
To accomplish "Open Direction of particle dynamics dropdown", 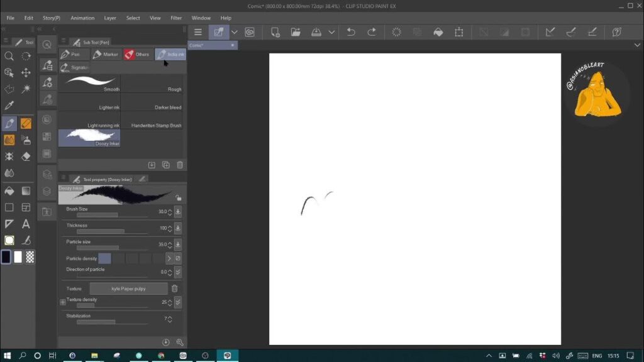I will (178, 272).
